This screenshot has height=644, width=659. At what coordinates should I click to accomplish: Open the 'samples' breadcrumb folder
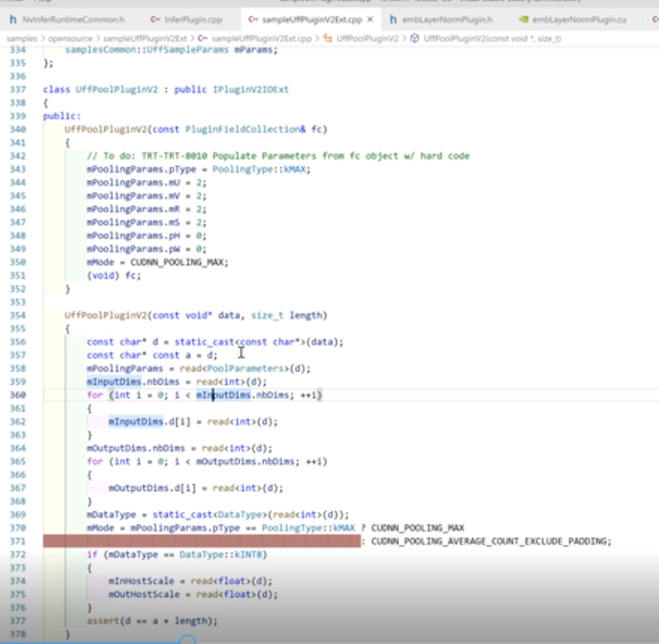22,38
